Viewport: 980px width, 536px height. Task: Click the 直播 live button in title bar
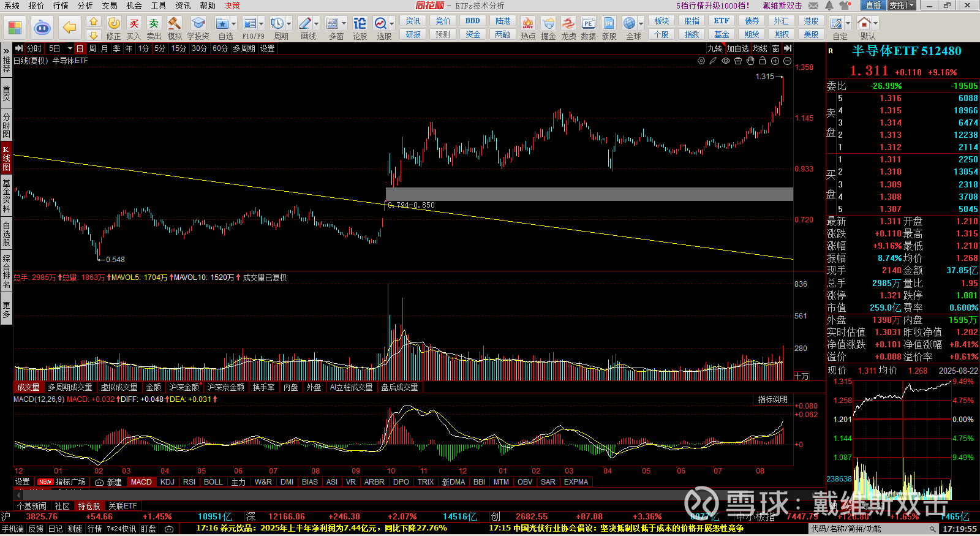click(x=873, y=6)
